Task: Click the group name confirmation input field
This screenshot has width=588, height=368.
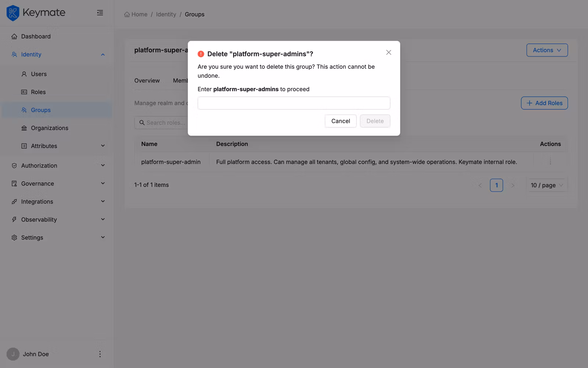Action: 294,103
